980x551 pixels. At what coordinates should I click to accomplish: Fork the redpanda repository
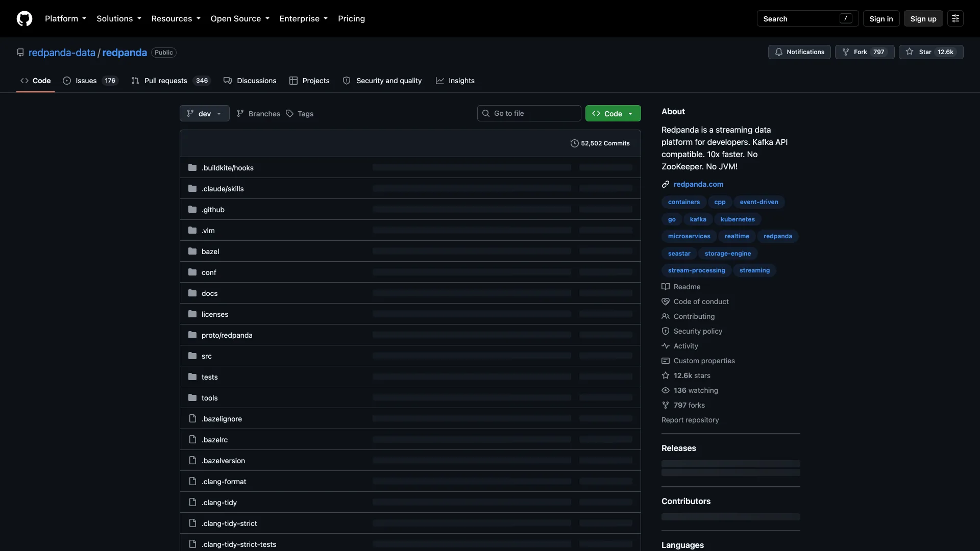(x=865, y=52)
